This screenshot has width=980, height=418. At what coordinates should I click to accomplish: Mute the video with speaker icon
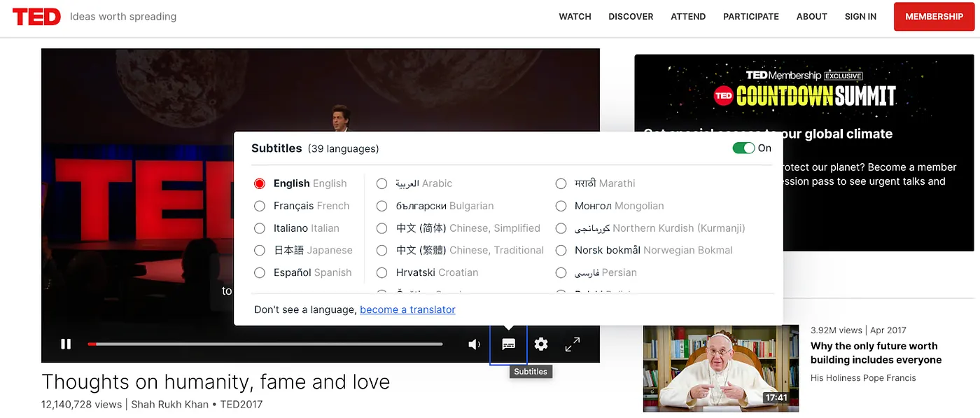click(475, 344)
